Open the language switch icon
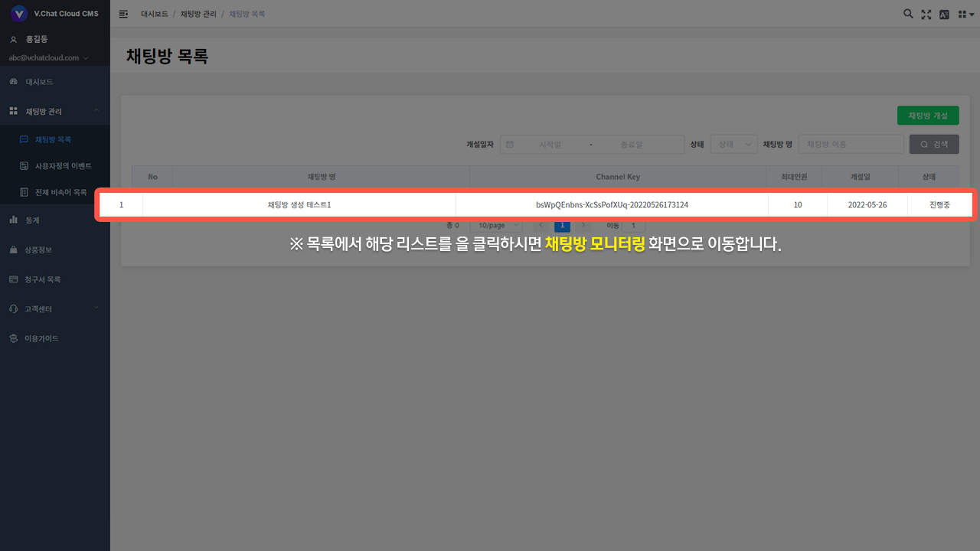Image resolution: width=980 pixels, height=551 pixels. coord(944,14)
